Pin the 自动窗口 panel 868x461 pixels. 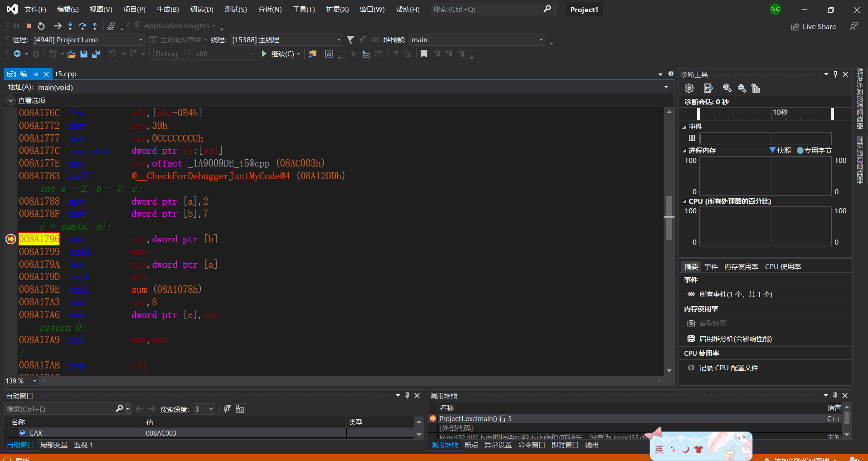point(407,396)
